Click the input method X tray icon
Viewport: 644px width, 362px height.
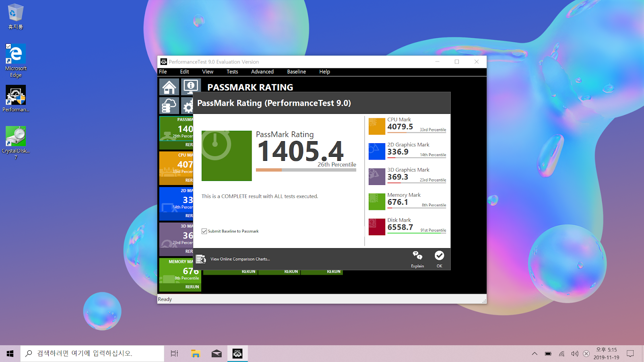[586, 354]
